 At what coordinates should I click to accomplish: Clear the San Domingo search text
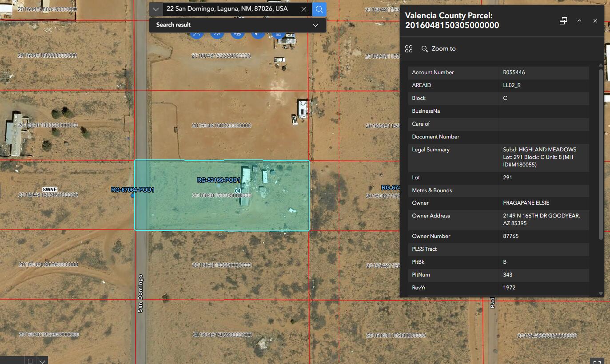pos(304,9)
